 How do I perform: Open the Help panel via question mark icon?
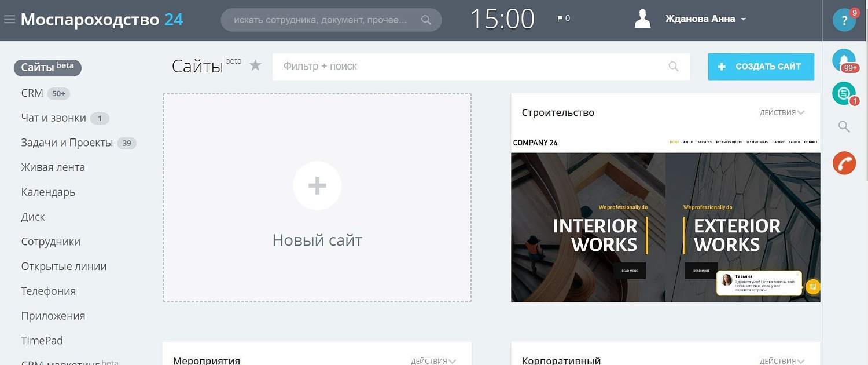pos(844,19)
